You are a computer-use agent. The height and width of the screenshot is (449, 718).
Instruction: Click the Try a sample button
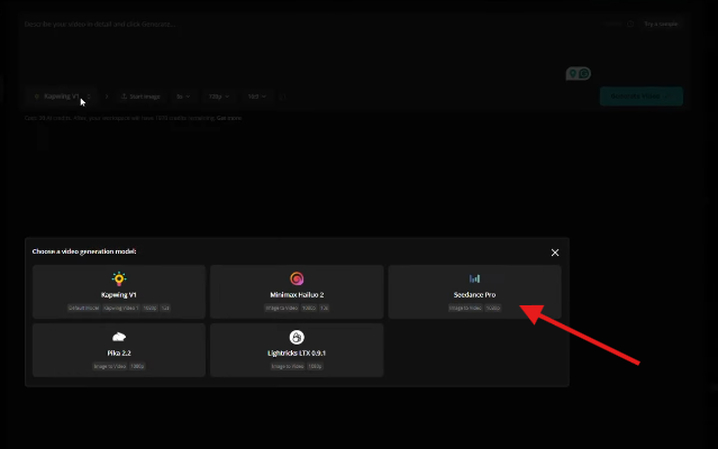pos(660,24)
